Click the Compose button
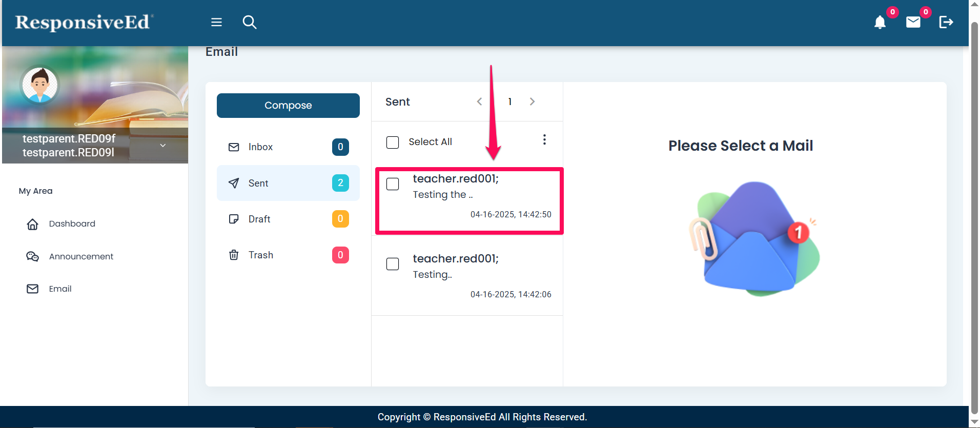Image resolution: width=980 pixels, height=428 pixels. click(x=288, y=106)
